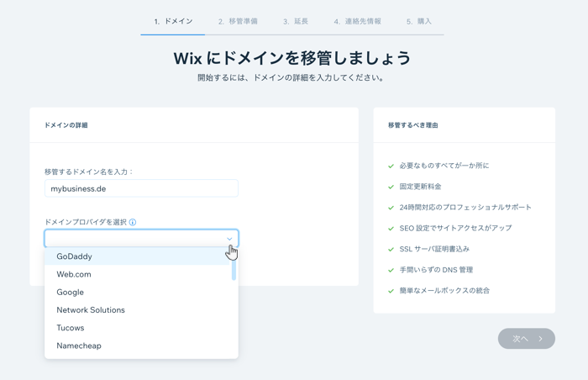Screen dimensions: 588x380
Task: Click the 次へ next button
Action: pos(526,339)
